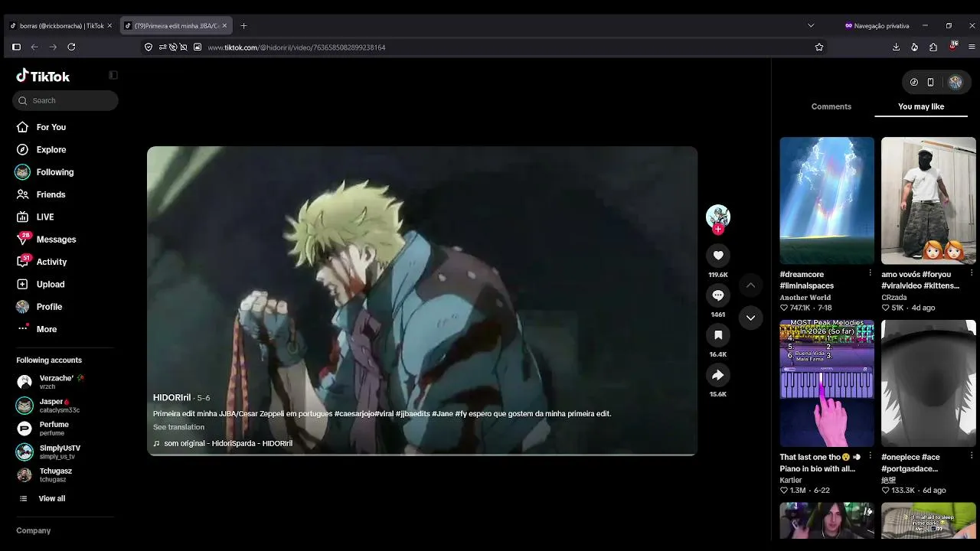Follow creator with the red plus badge
The width and height of the screenshot is (980, 551).
[x=718, y=229]
